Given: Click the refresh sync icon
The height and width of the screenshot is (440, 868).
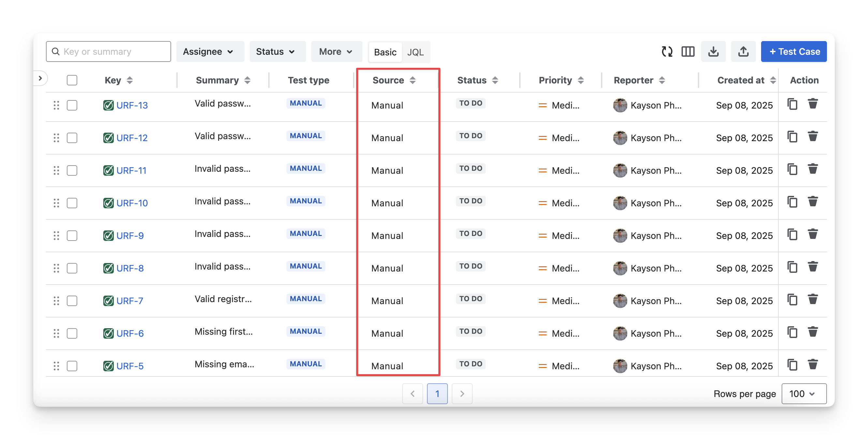Looking at the screenshot, I should click(x=667, y=51).
